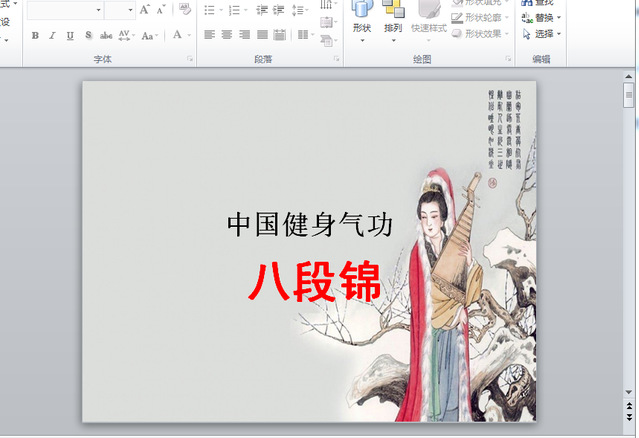The image size is (639, 438).
Task: Apply strikethrough to text
Action: pyautogui.click(x=106, y=35)
